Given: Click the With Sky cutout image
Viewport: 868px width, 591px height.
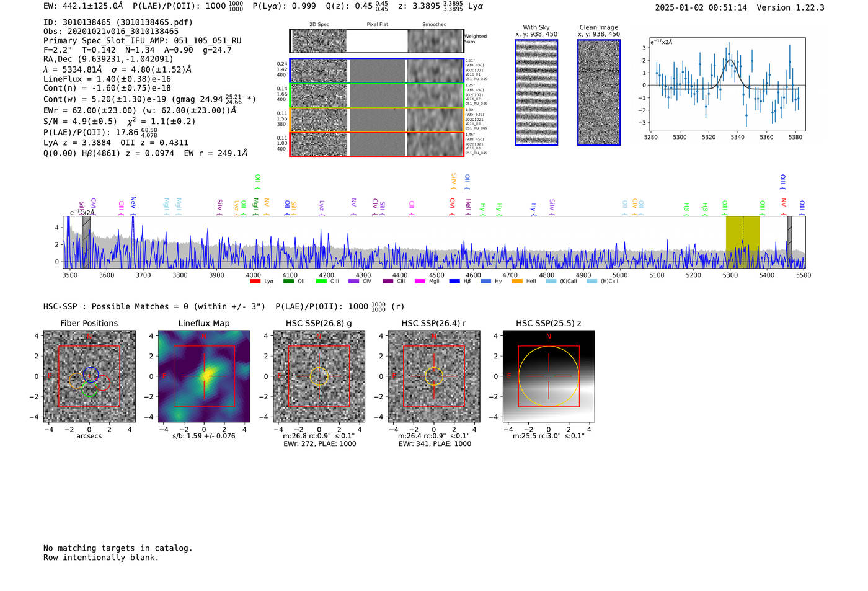Looking at the screenshot, I should click(x=536, y=92).
